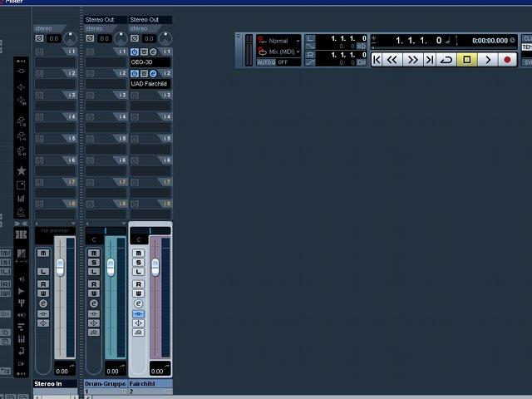Click the star icon in left strip

pyautogui.click(x=21, y=170)
